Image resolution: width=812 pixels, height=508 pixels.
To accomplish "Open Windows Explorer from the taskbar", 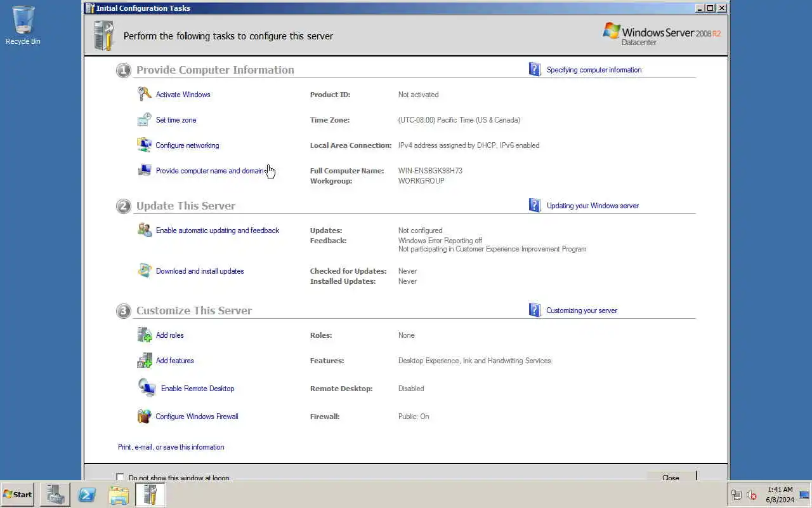I will (119, 495).
